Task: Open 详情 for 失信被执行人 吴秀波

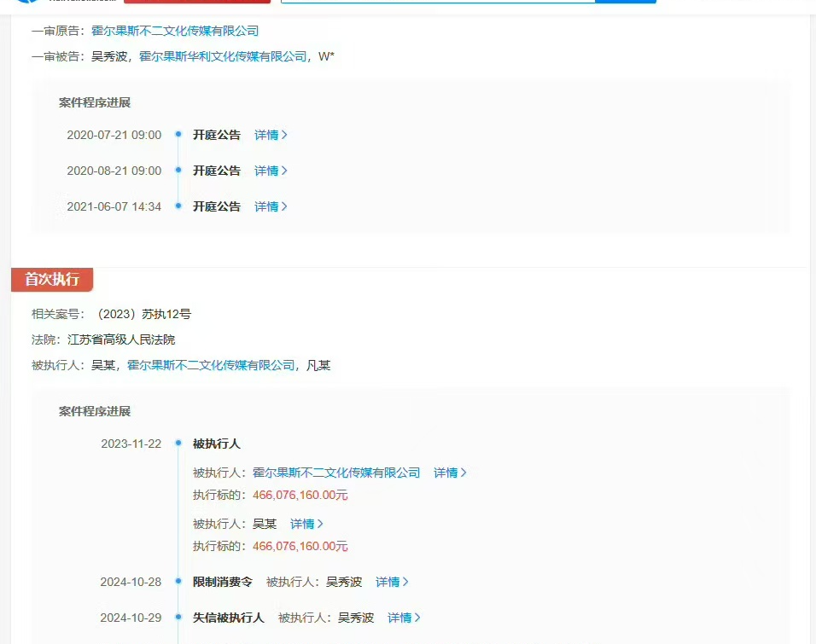Action: pyautogui.click(x=404, y=618)
